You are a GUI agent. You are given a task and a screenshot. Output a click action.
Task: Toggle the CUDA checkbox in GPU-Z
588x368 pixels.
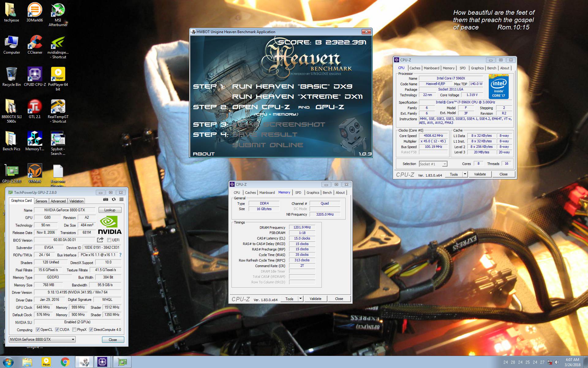click(57, 330)
